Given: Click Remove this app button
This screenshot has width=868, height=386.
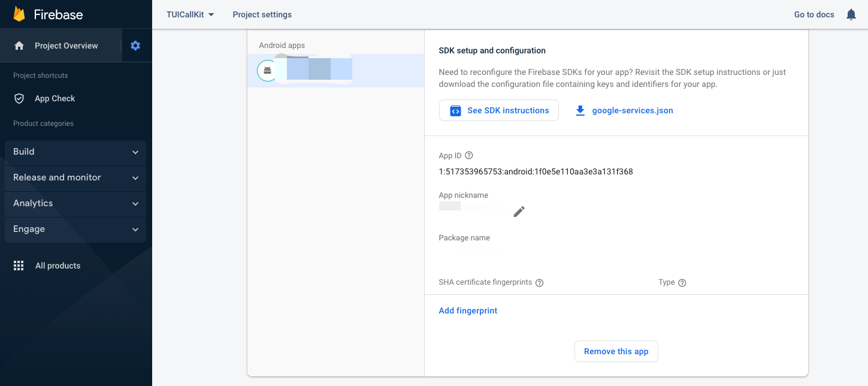Looking at the screenshot, I should coord(616,351).
